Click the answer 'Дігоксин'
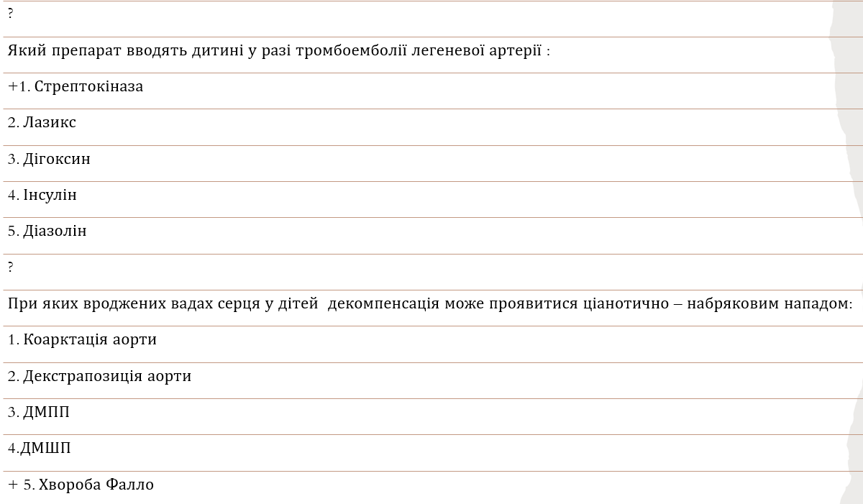Image resolution: width=863 pixels, height=504 pixels. [x=57, y=159]
